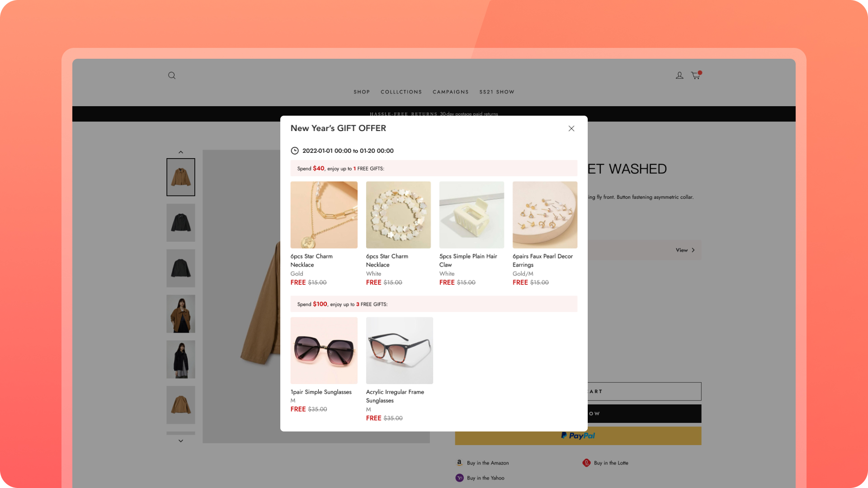Open the shopping cart icon
The height and width of the screenshot is (488, 868).
696,75
